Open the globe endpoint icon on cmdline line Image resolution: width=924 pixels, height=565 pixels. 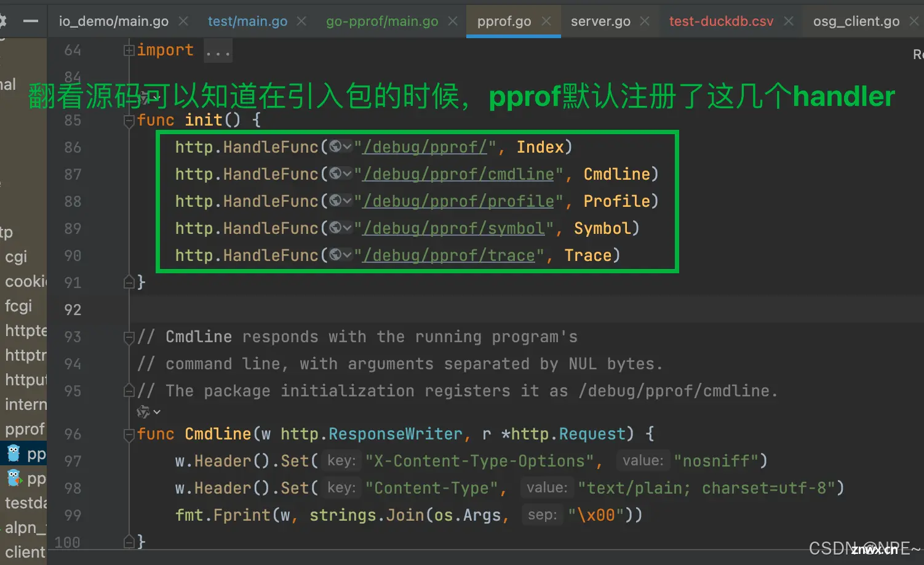pyautogui.click(x=335, y=174)
